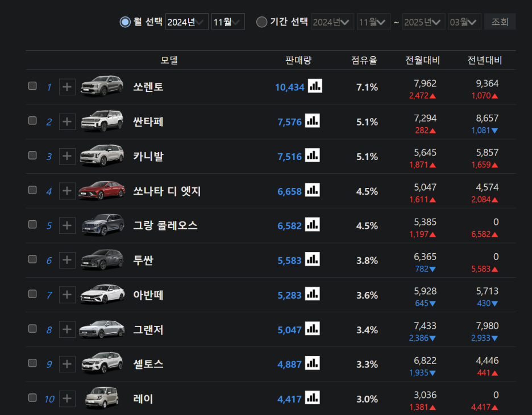Click the 카니발 model name

(148, 156)
